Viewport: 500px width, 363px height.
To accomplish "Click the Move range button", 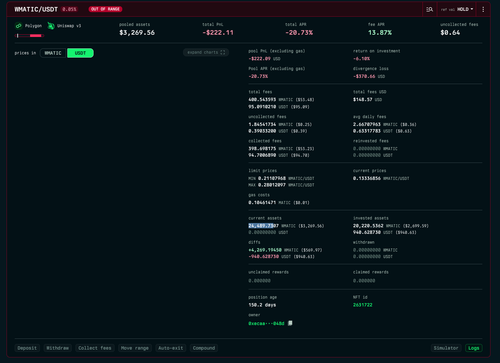I will click(135, 348).
